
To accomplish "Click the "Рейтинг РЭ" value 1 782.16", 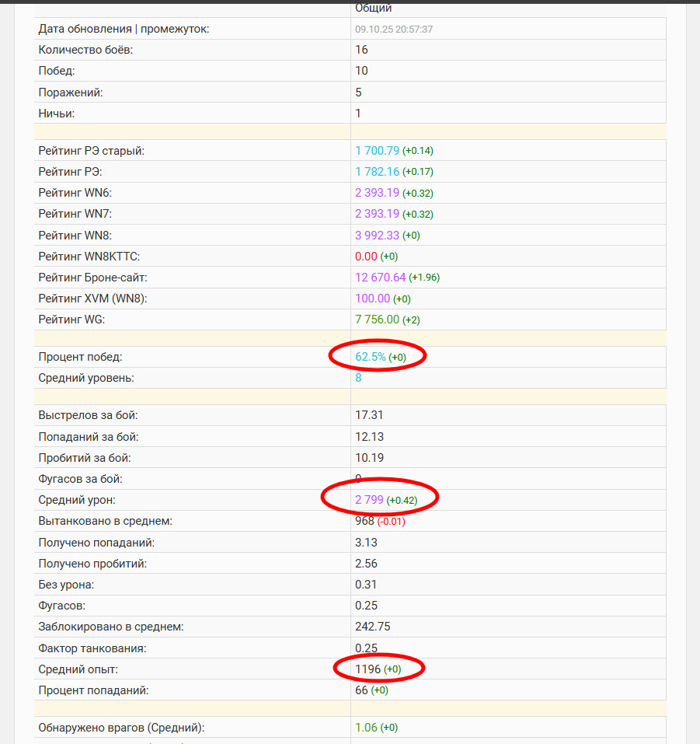I will [x=377, y=171].
